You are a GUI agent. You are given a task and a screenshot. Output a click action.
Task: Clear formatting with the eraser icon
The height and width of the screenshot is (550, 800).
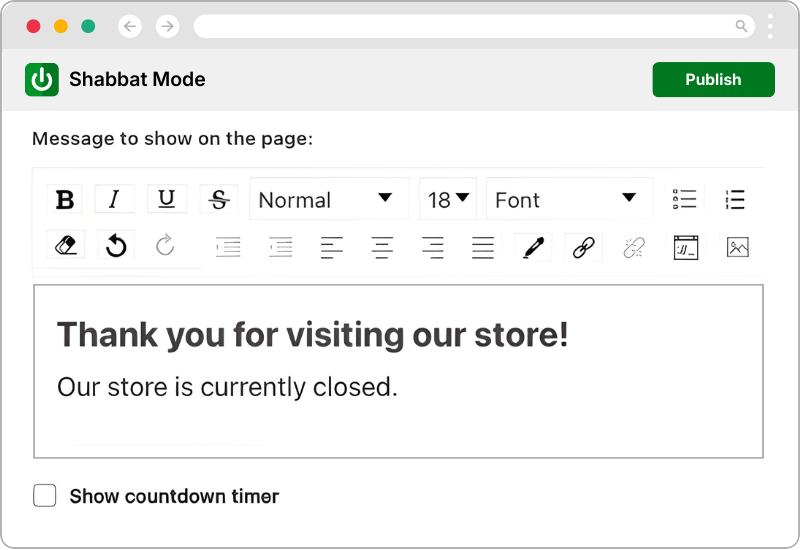pos(66,245)
